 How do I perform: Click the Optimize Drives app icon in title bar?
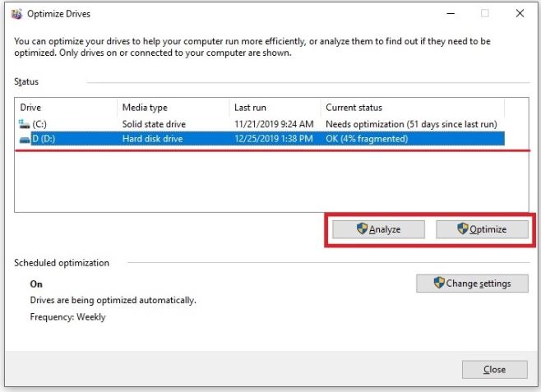[18, 14]
